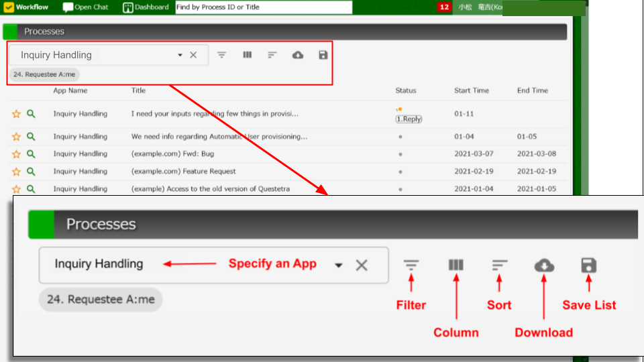
Task: Click the magnifier icon on the 'Feature Request' row
Action: click(31, 172)
